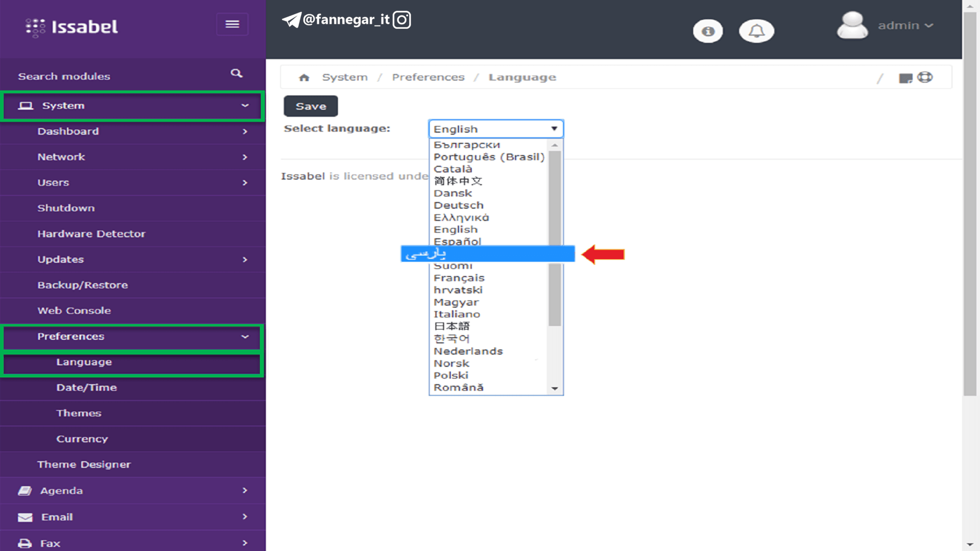Select Português (Brasil) option
This screenshot has height=551, width=980.
coord(489,157)
